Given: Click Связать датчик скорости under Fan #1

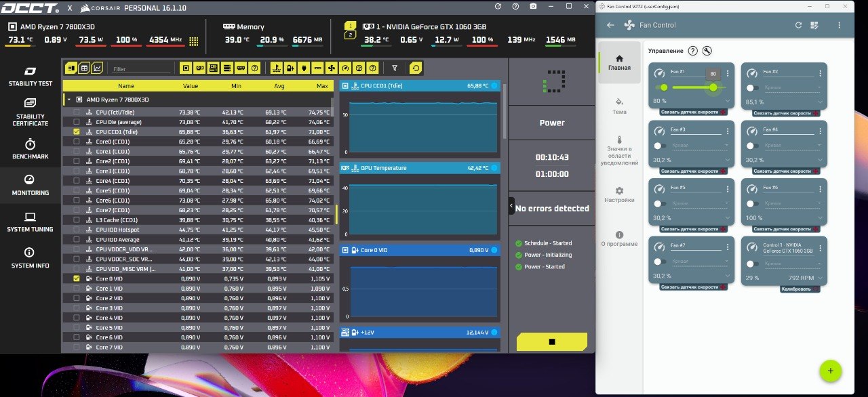Looking at the screenshot, I should click(x=694, y=112).
